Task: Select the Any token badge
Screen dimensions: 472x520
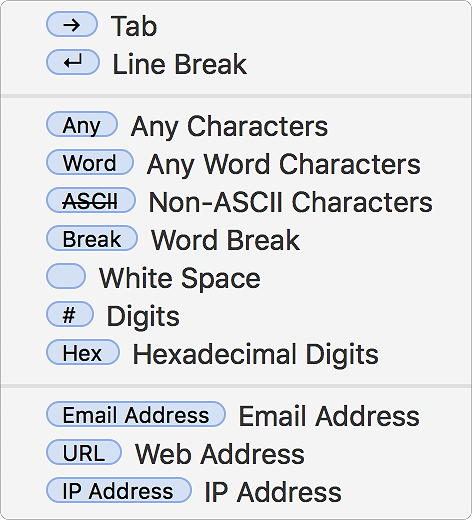Action: coord(82,124)
